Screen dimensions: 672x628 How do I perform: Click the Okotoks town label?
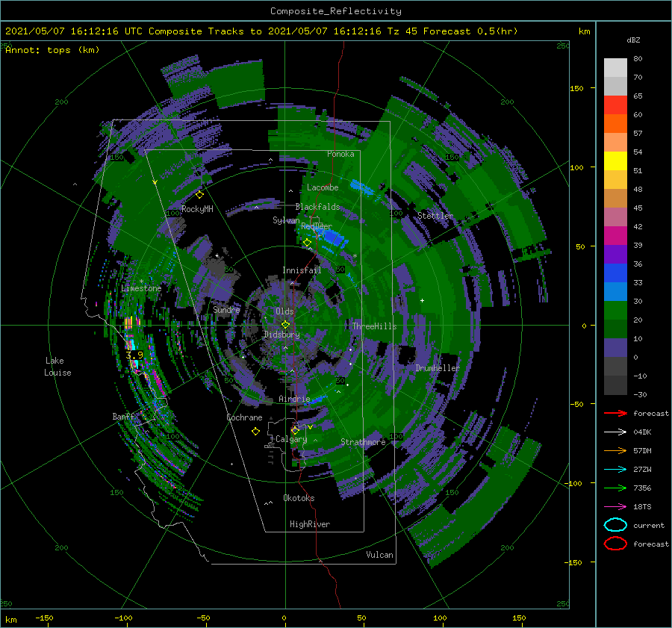point(299,498)
